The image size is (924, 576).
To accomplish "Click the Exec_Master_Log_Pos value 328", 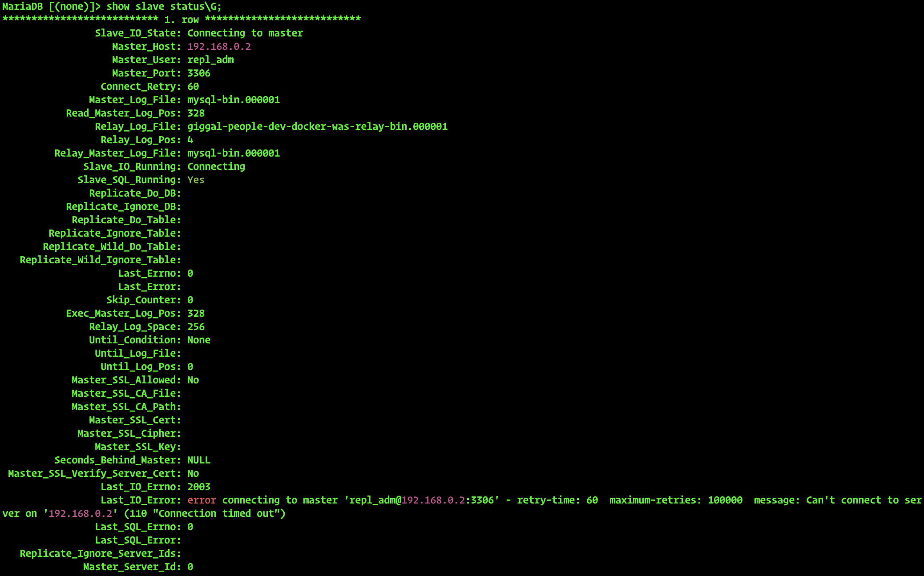I will tap(196, 314).
